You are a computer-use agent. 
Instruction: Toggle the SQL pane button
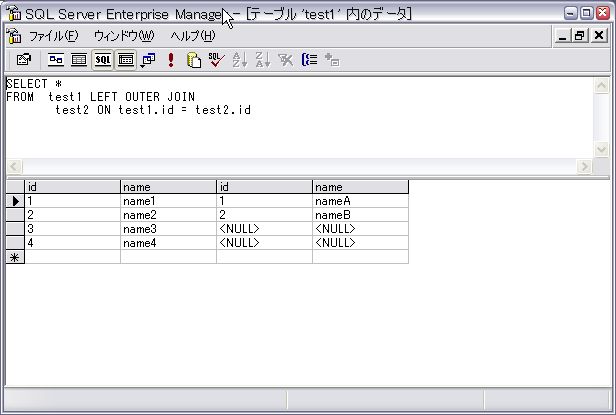click(103, 60)
